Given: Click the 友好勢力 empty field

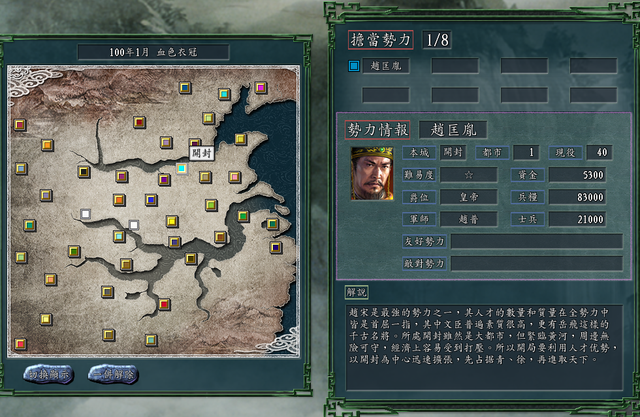Looking at the screenshot, I should tap(537, 241).
